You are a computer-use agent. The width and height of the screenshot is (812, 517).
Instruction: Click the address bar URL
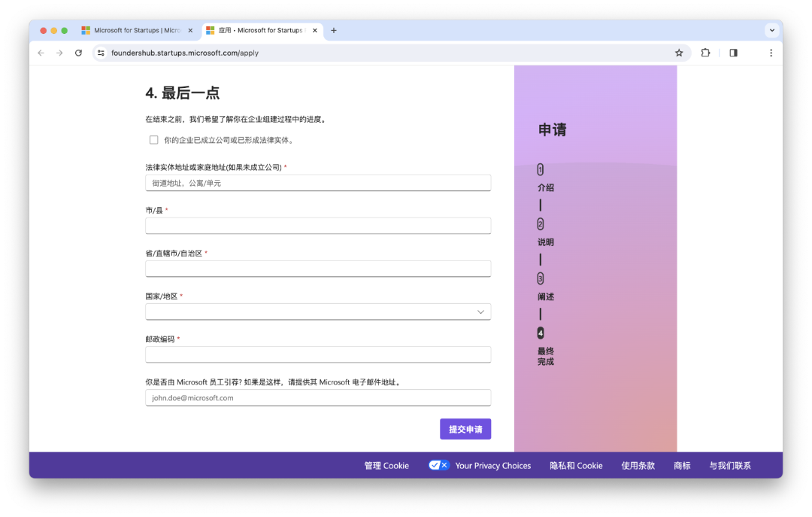[x=185, y=53]
